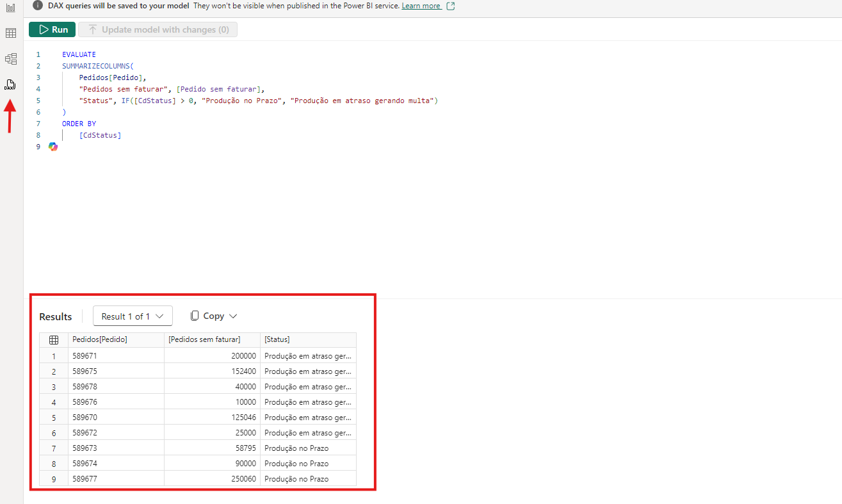The height and width of the screenshot is (504, 842).
Task: Click the external link icon beside Learn more
Action: (x=451, y=6)
